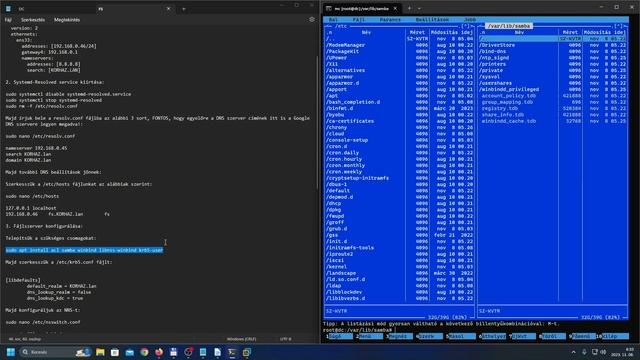This screenshot has width=640, height=360.
Task: Click the microphone tray icon
Action: coord(584,352)
